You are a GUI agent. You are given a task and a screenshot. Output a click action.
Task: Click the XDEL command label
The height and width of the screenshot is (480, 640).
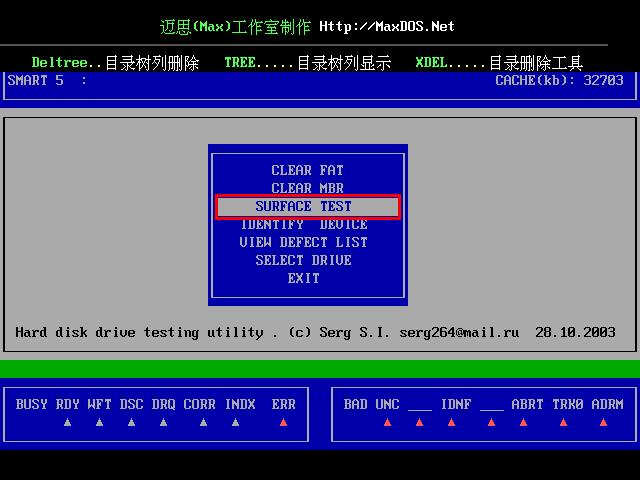point(431,62)
